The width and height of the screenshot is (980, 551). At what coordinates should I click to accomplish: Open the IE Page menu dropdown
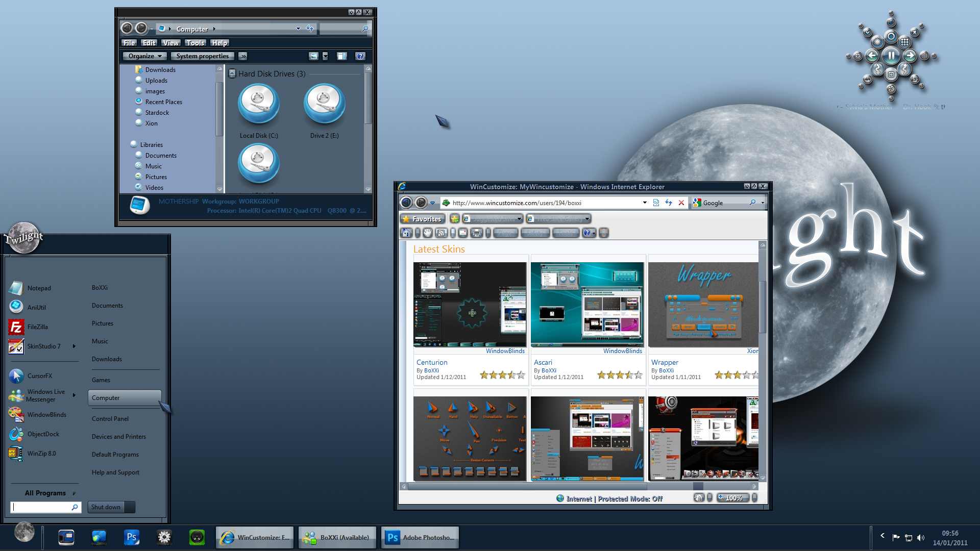point(505,233)
